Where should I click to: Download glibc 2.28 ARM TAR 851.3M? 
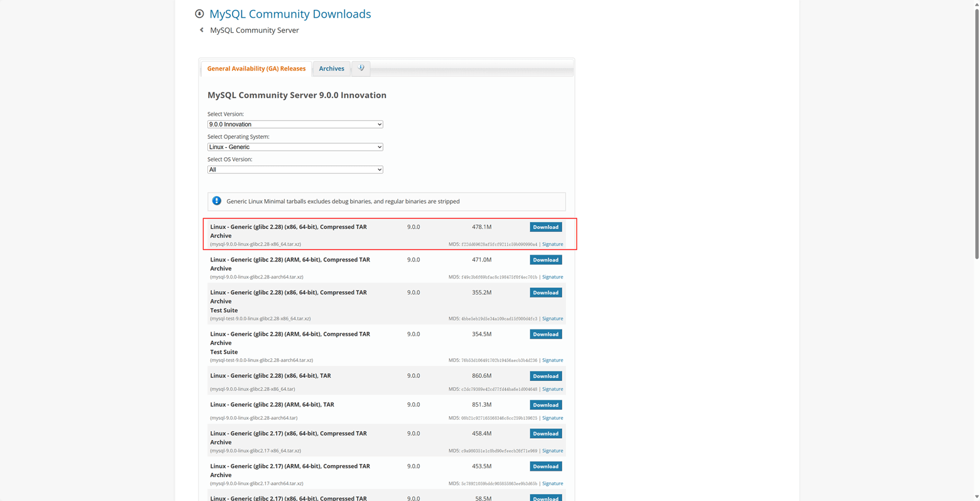pyautogui.click(x=546, y=405)
